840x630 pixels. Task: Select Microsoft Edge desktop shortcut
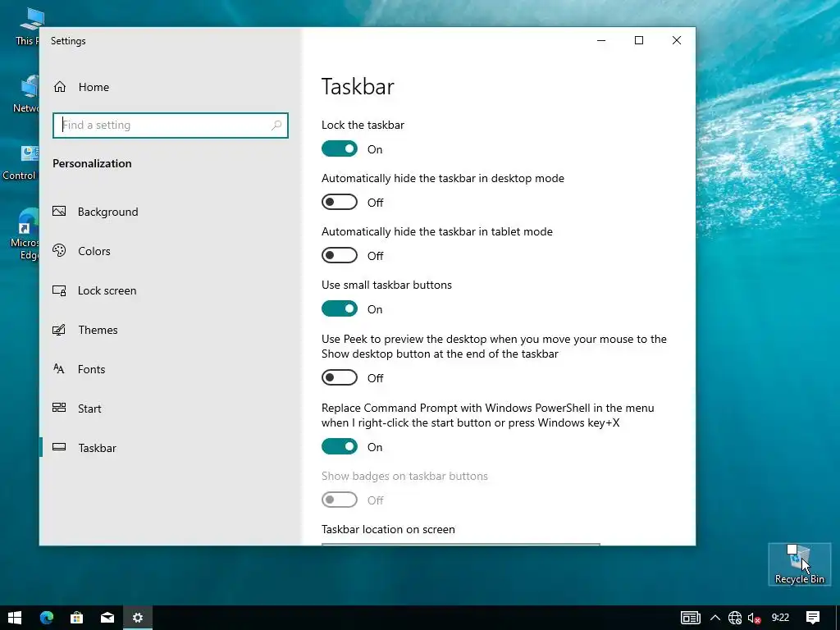pos(25,234)
